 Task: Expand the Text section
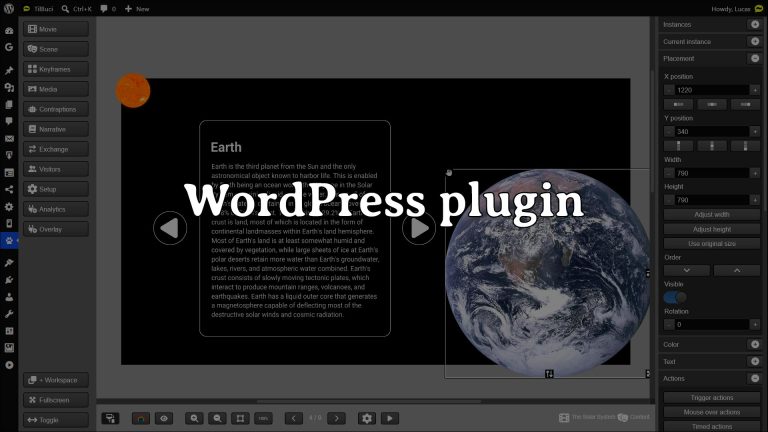[x=755, y=361]
